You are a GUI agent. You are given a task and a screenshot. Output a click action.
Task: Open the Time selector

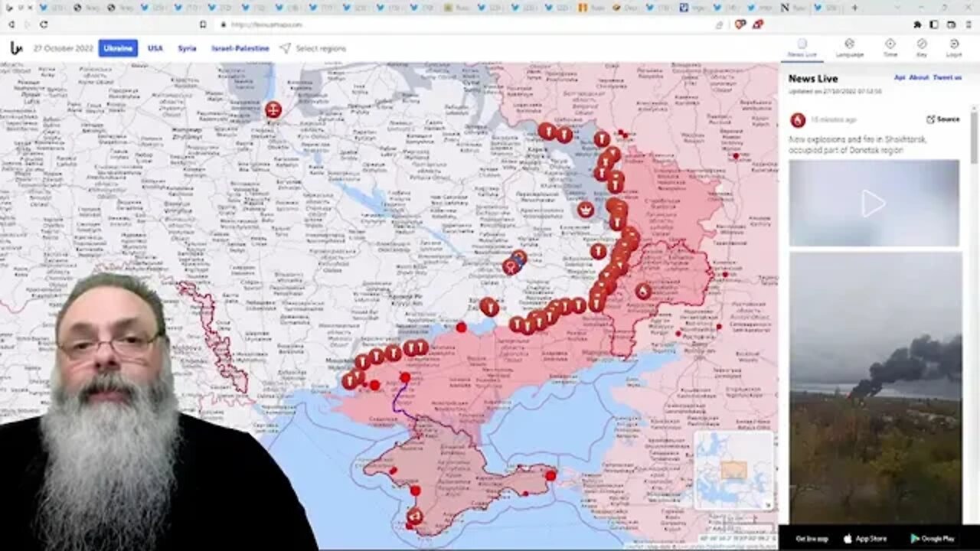coord(890,48)
